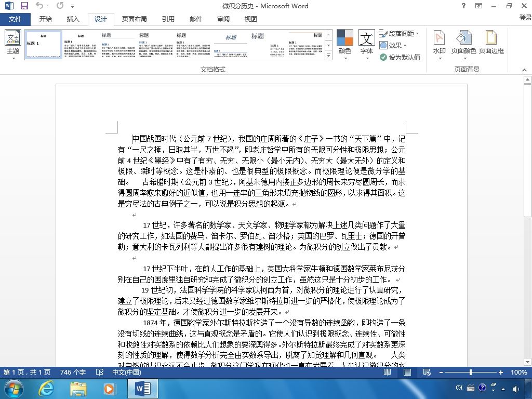Switch to the 页面布局 tab

pyautogui.click(x=135, y=19)
